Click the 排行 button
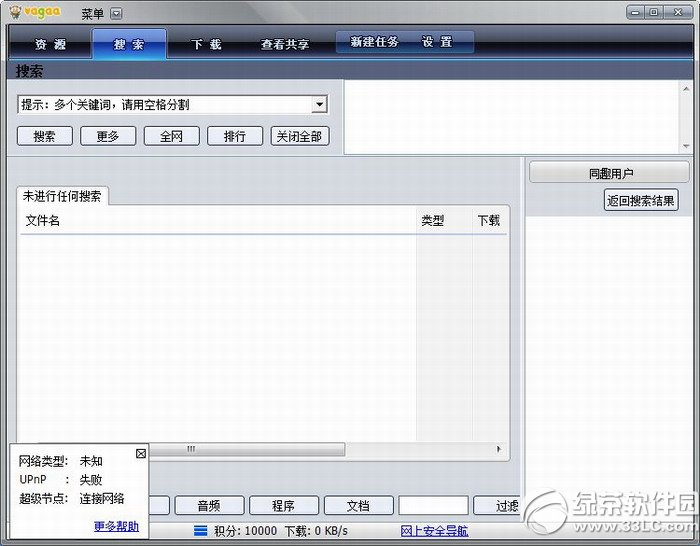Screen dimensions: 700x546 coord(235,136)
